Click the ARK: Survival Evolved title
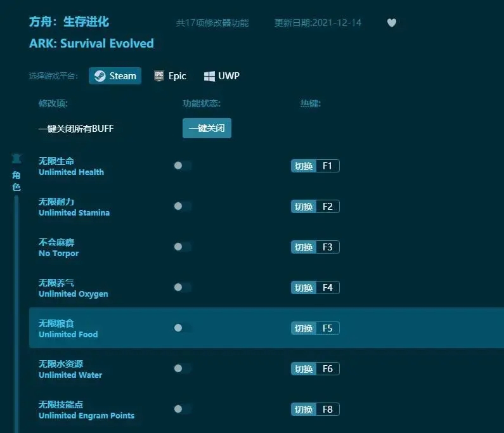This screenshot has width=504, height=433. click(x=91, y=43)
